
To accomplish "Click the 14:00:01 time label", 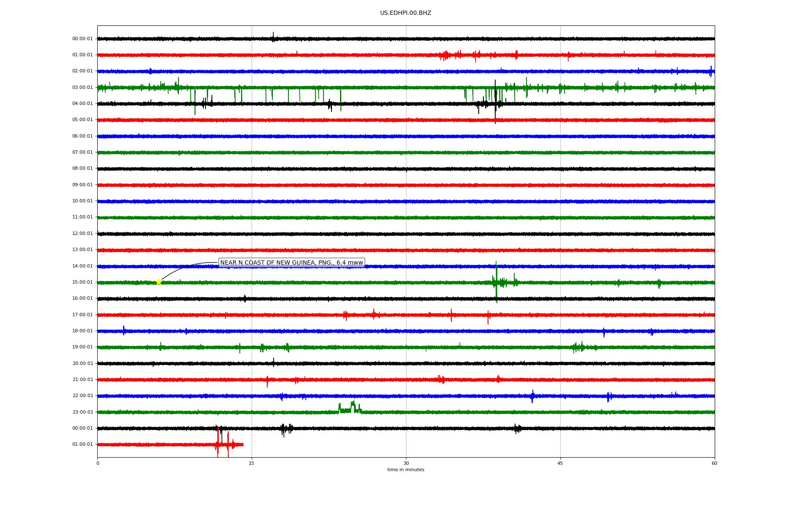I will (x=82, y=266).
